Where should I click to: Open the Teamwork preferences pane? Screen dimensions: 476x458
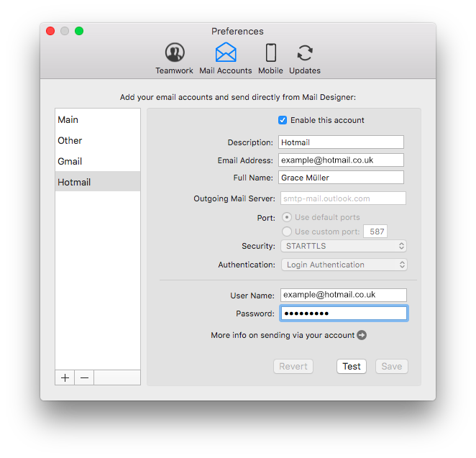point(174,53)
